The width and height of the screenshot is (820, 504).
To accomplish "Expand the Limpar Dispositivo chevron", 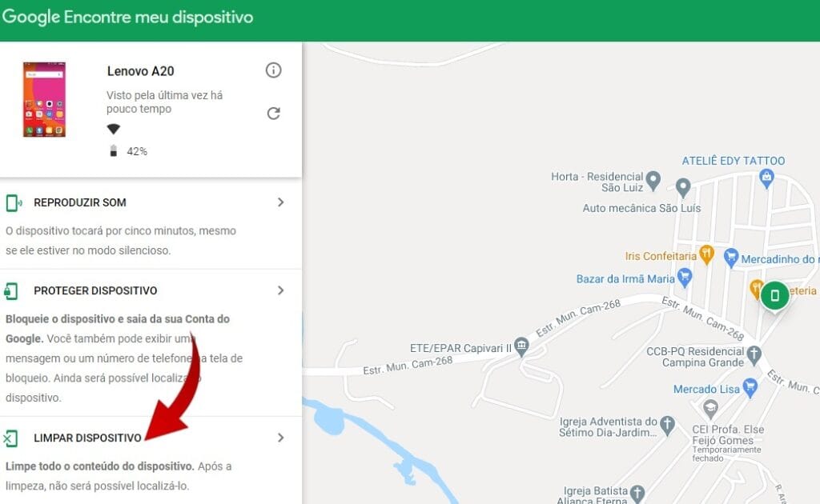I will pyautogui.click(x=281, y=438).
